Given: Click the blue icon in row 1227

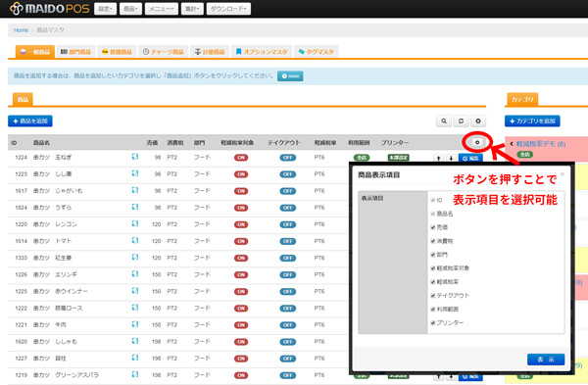Looking at the screenshot, I should 135,358.
